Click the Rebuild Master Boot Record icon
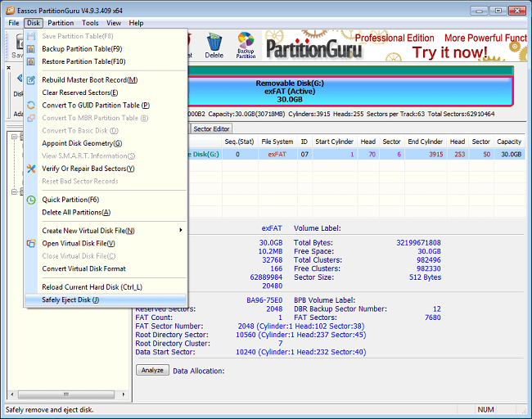Viewport: 532px width, 419px height. [x=31, y=79]
